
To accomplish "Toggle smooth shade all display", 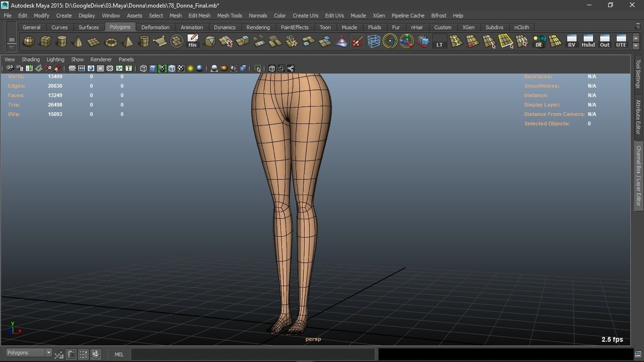I will [153, 68].
